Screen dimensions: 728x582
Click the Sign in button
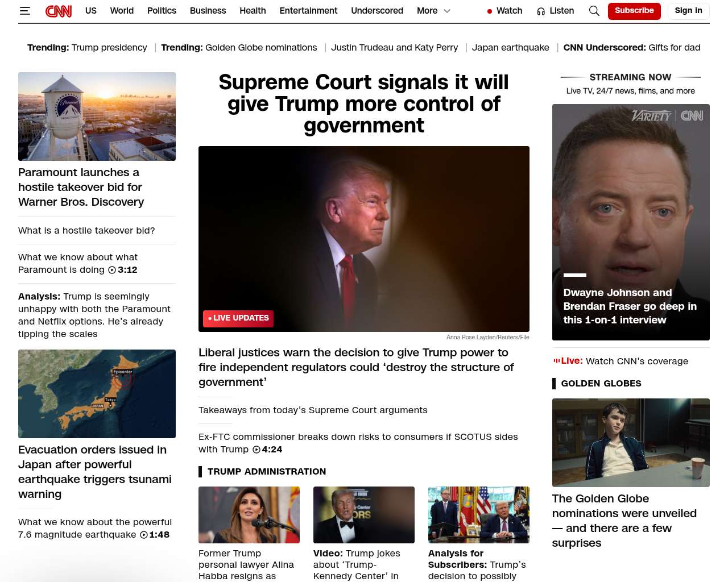click(688, 11)
